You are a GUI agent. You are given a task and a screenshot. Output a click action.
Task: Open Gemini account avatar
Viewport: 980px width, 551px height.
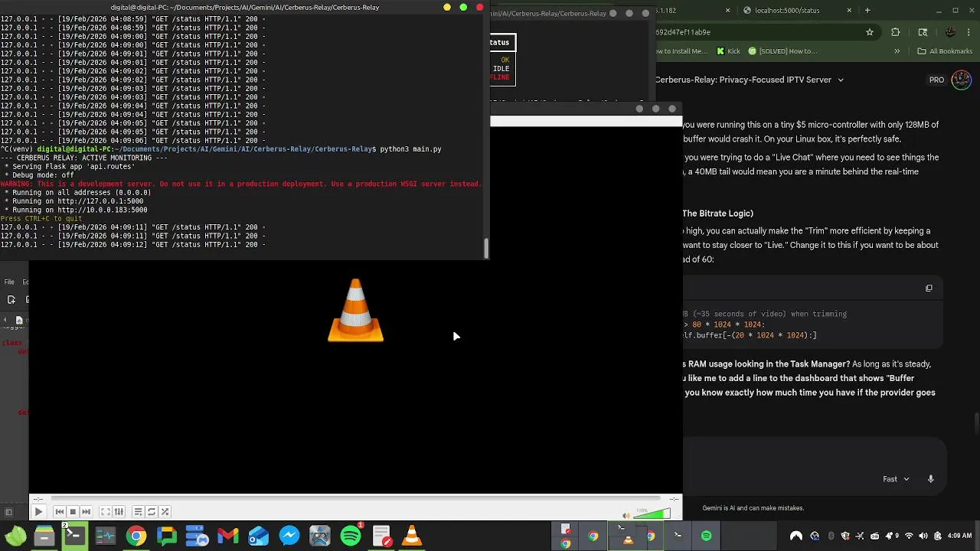(962, 80)
